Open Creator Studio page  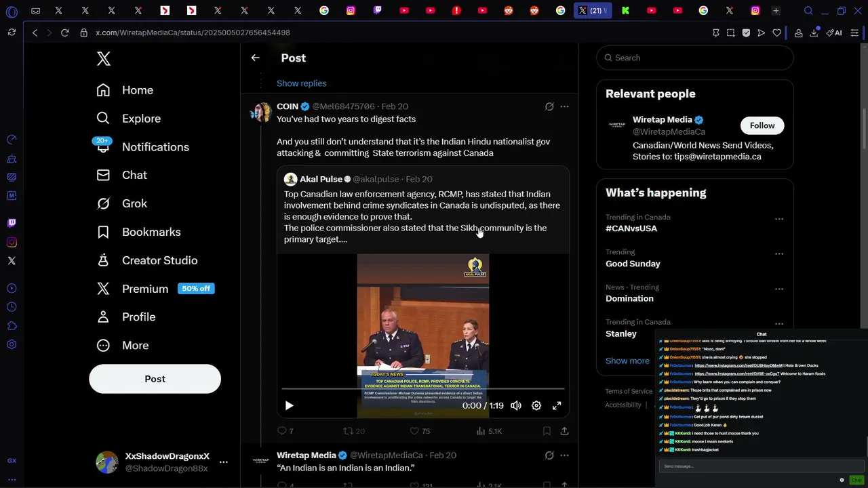coord(147,260)
